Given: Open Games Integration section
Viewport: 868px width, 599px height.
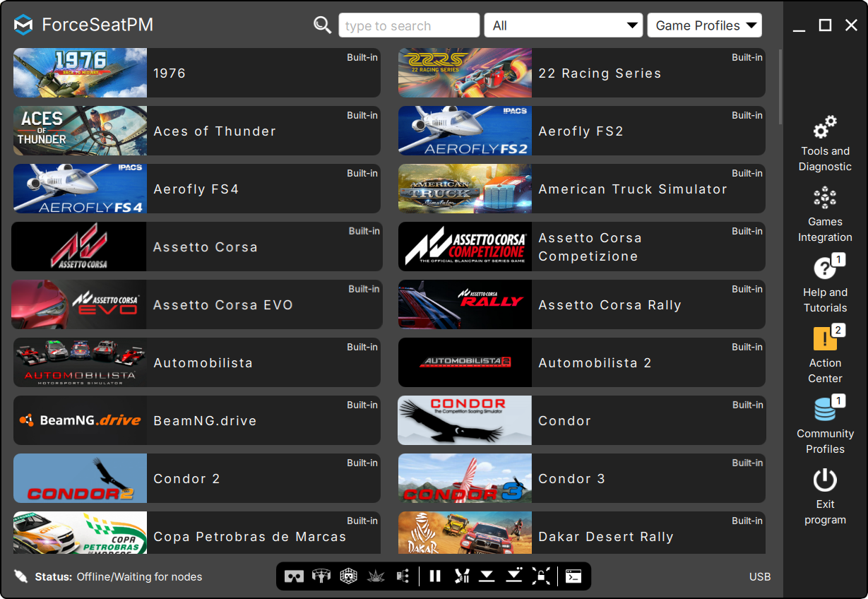Looking at the screenshot, I should [825, 215].
